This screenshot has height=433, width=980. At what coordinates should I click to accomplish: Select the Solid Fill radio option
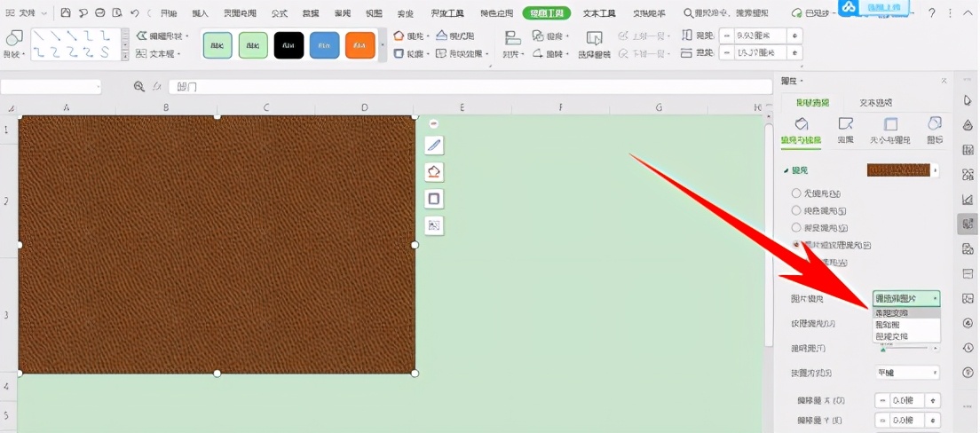point(796,210)
